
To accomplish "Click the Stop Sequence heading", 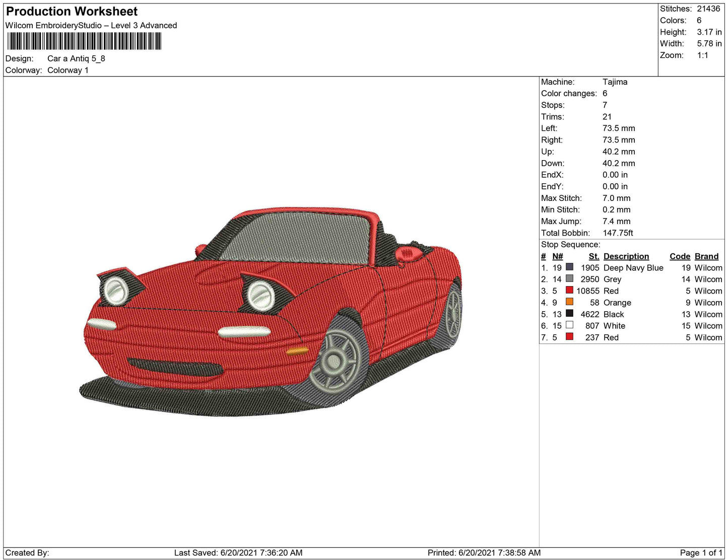I will [570, 245].
